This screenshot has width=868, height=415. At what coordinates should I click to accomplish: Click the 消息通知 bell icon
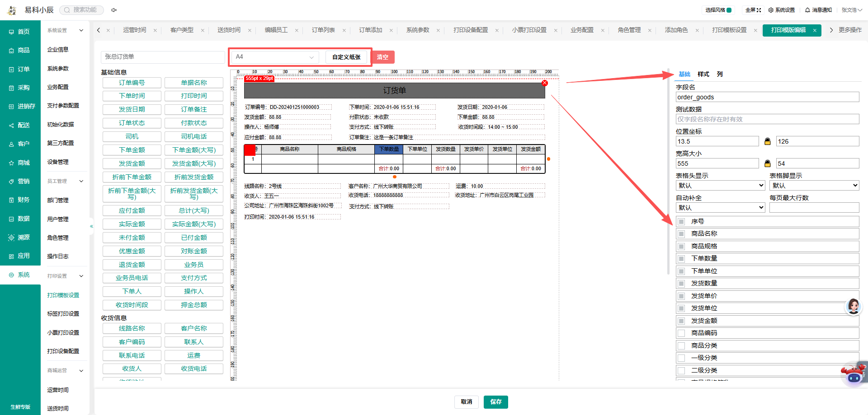coord(807,10)
